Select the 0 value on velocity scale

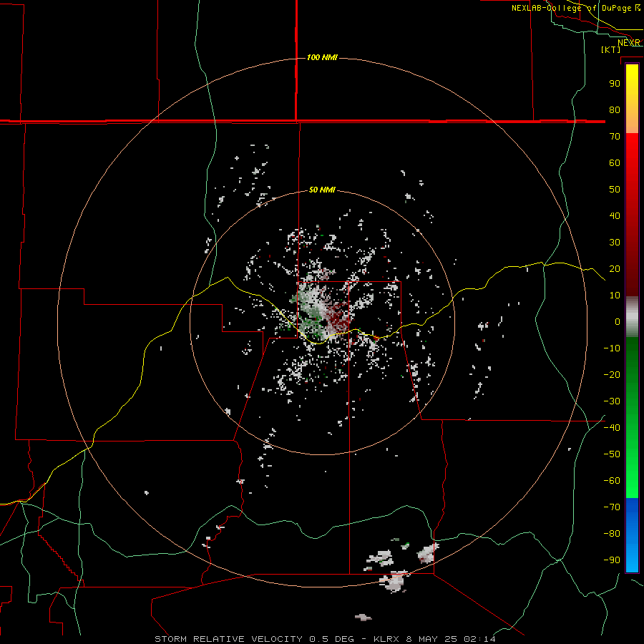(x=618, y=321)
